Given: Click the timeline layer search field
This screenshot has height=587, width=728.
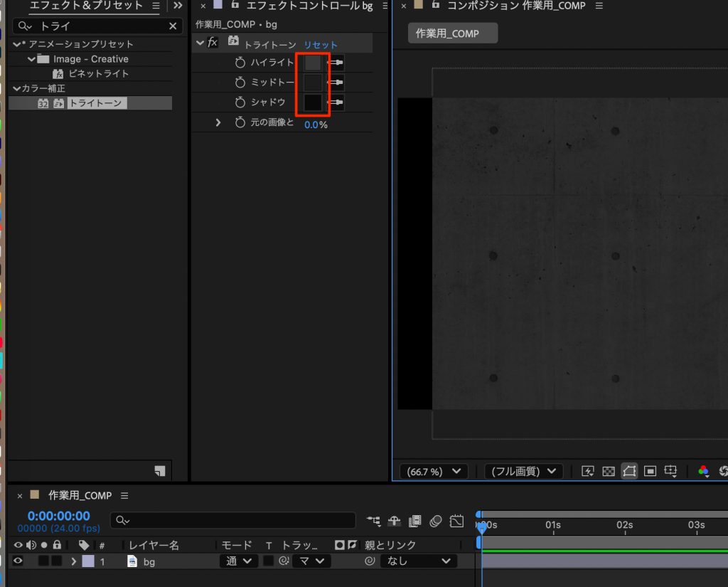Looking at the screenshot, I should [x=233, y=521].
